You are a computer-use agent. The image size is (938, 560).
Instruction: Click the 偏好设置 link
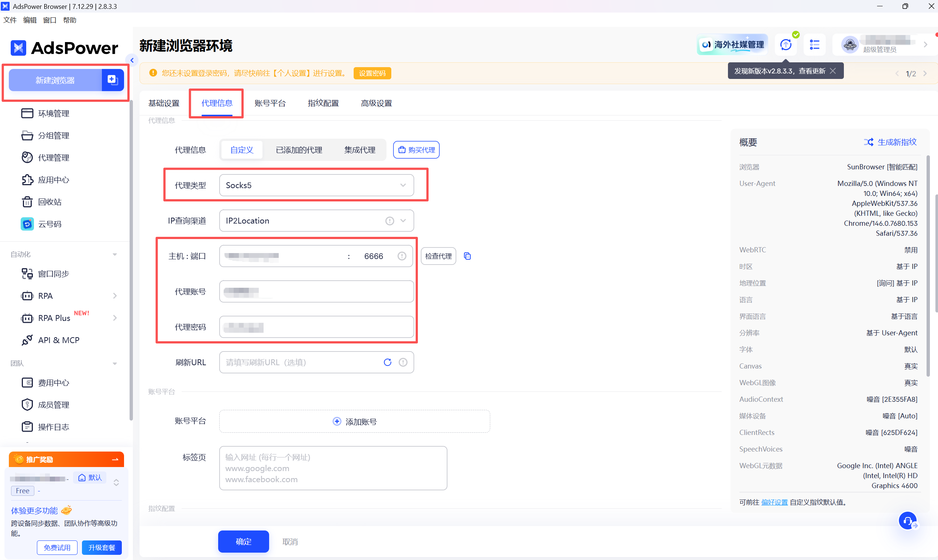[774, 502]
